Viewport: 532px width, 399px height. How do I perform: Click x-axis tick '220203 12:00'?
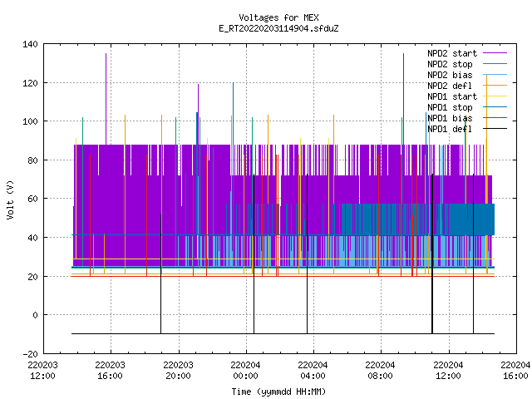tap(42, 371)
